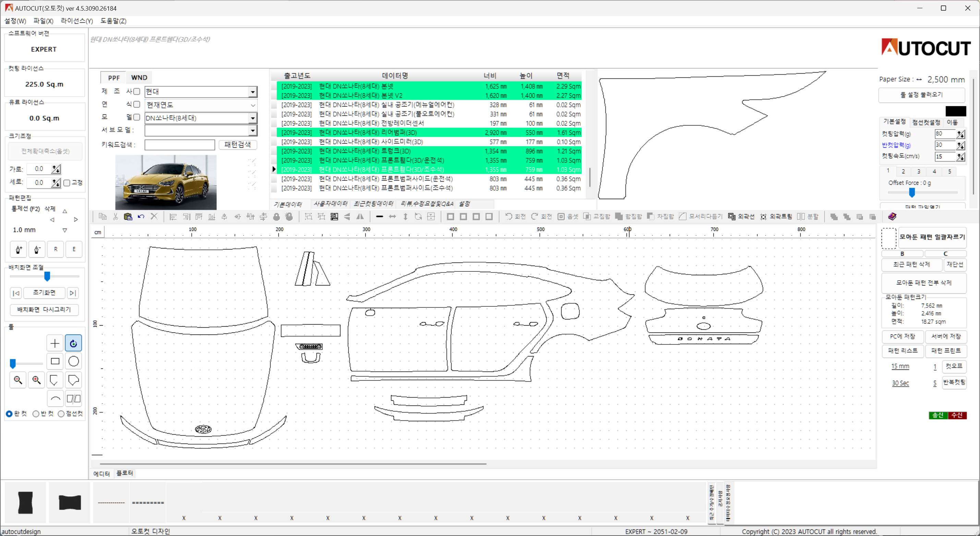
Task: Check the box for 전방레이더센서 row
Action: tap(274, 124)
